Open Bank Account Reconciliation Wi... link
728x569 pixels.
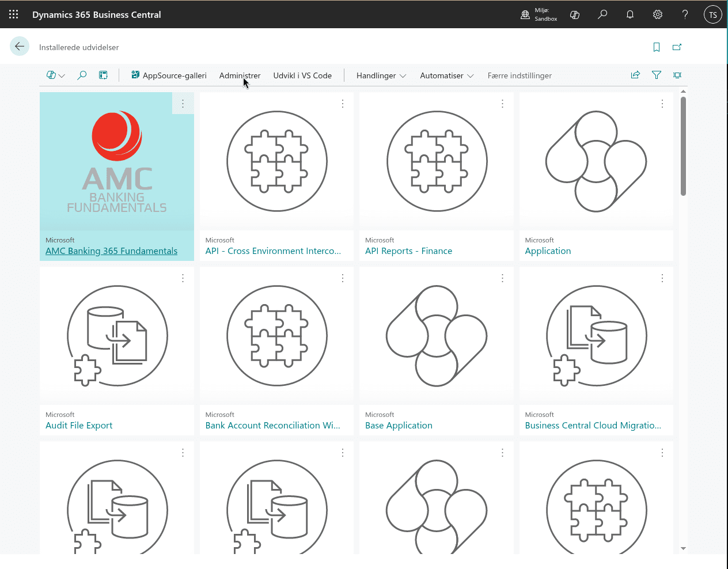click(x=272, y=426)
